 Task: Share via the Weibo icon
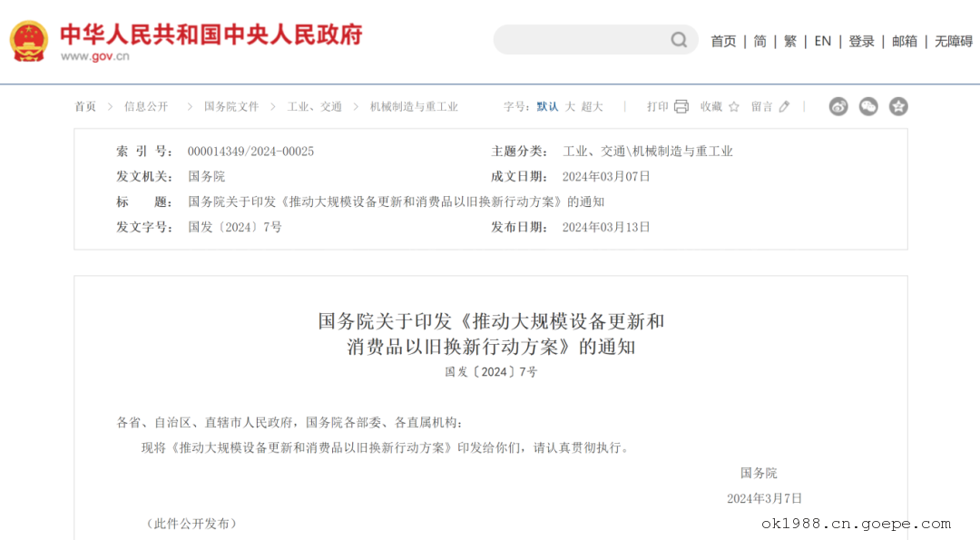[x=838, y=106]
